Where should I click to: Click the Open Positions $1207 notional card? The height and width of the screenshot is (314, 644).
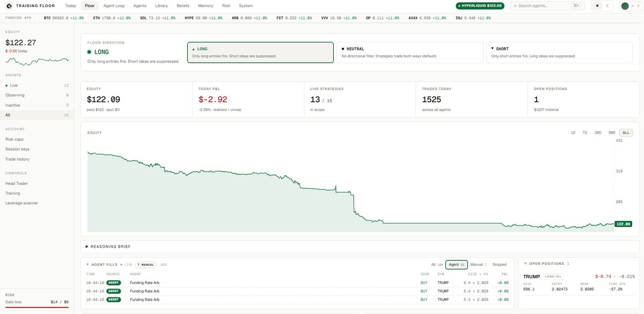[583, 99]
